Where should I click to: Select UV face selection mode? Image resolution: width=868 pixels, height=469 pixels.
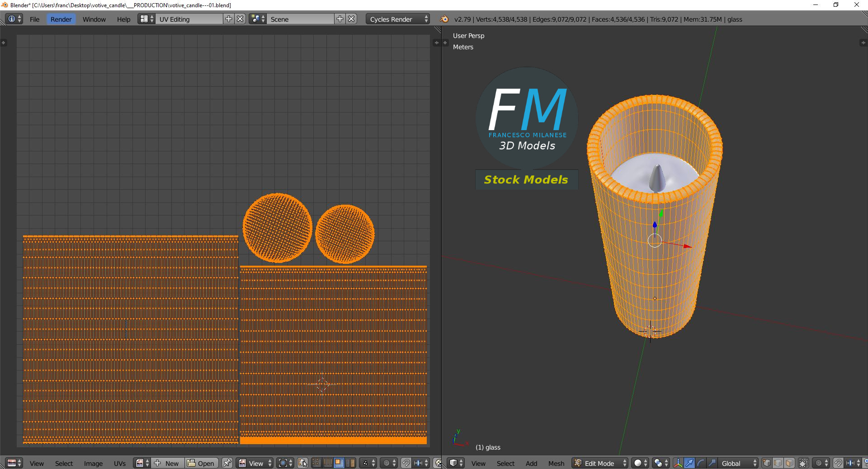(x=339, y=463)
